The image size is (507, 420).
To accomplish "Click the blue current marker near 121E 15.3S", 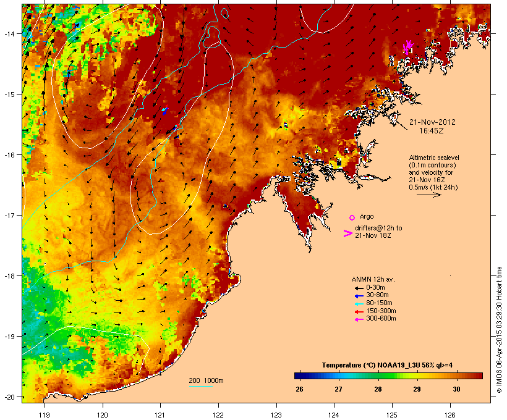I will (165, 111).
